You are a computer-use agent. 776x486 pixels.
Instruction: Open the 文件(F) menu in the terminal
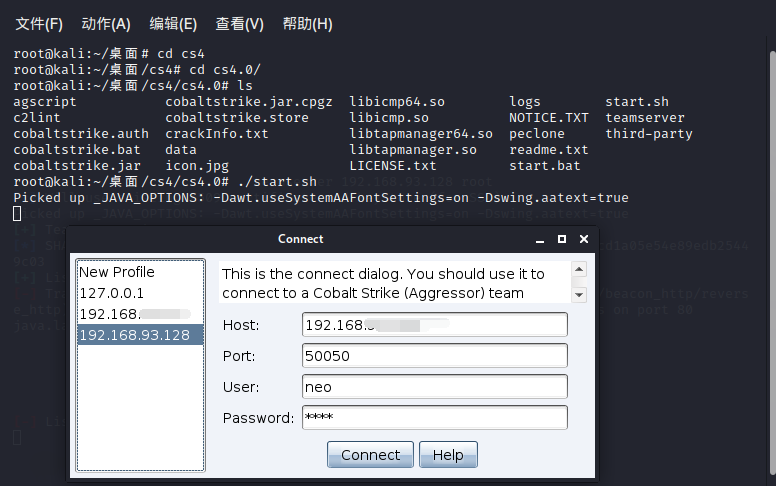click(x=39, y=24)
